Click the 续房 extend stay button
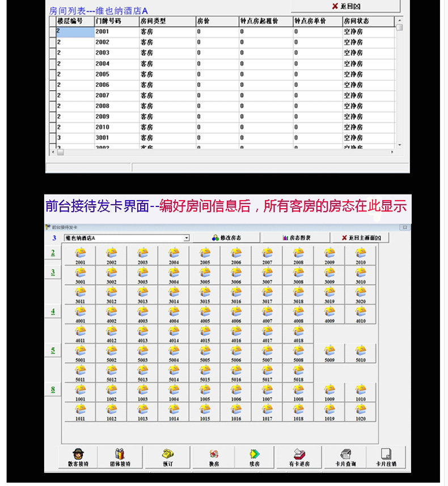Viewport: 448px width, 486px height. pos(255,458)
